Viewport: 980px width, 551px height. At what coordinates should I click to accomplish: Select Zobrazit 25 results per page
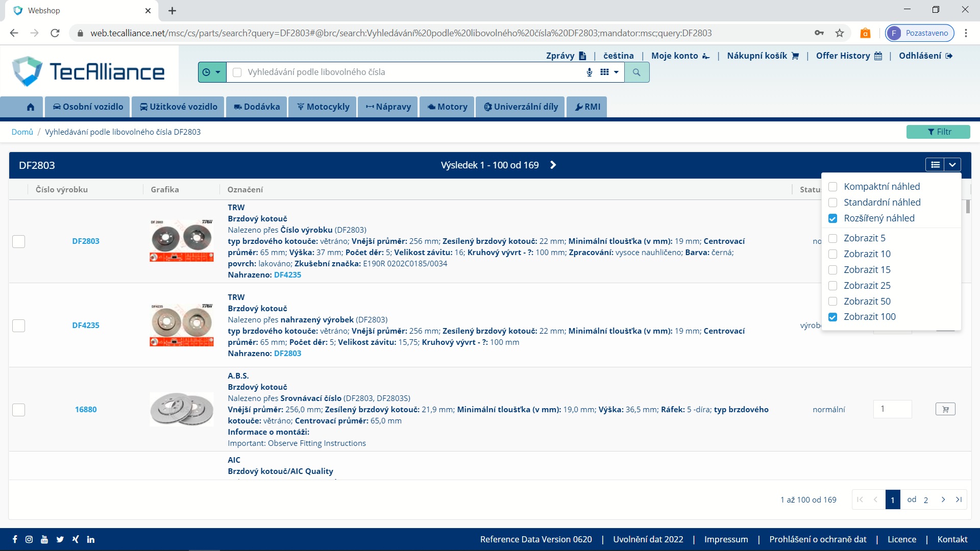[x=832, y=286]
